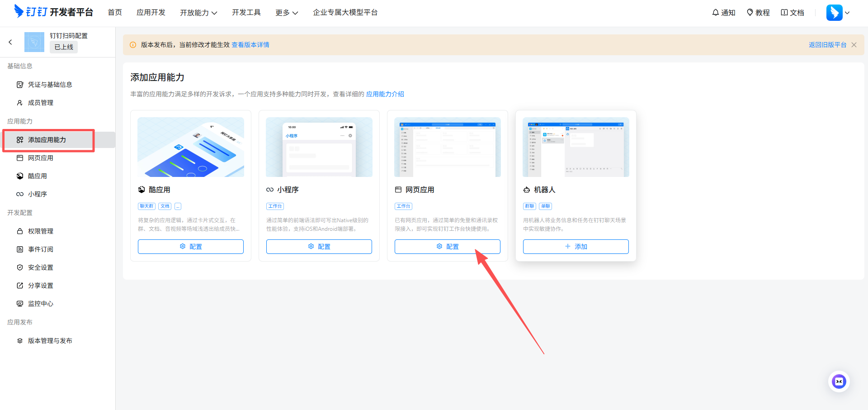Open the account dropdown arrow
868x410 pixels.
click(847, 13)
